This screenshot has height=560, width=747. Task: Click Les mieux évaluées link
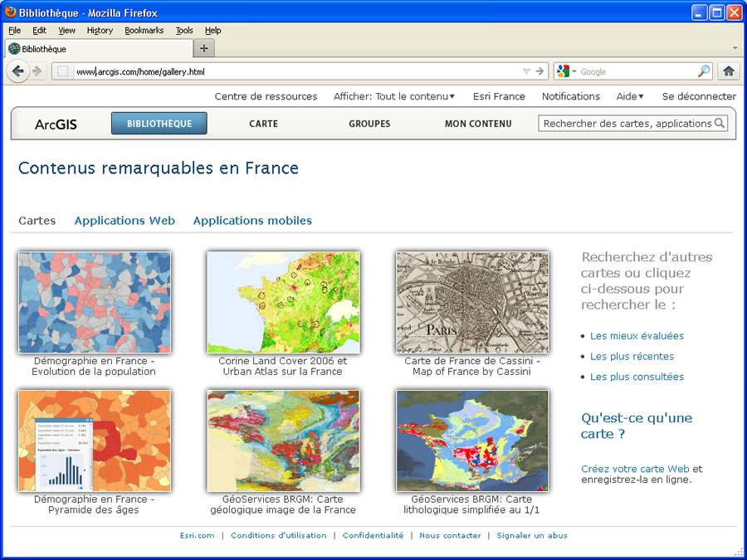click(x=637, y=336)
